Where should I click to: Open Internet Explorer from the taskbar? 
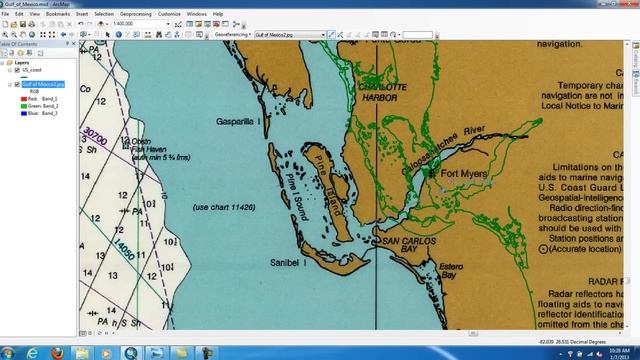[32, 353]
